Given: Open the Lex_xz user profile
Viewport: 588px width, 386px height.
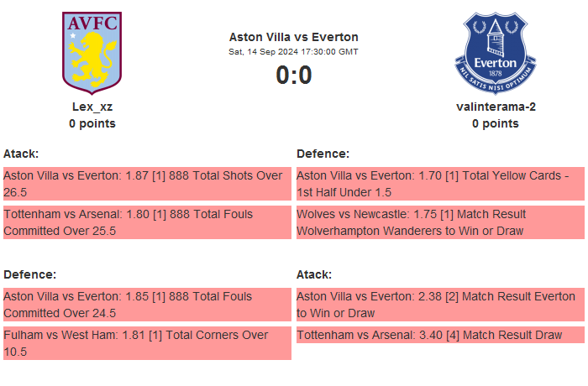Looking at the screenshot, I should [92, 107].
